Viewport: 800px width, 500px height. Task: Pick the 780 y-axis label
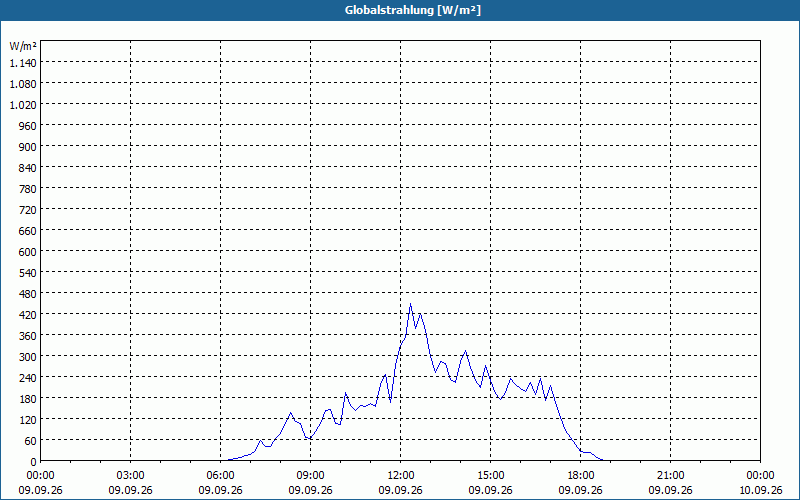pyautogui.click(x=28, y=189)
